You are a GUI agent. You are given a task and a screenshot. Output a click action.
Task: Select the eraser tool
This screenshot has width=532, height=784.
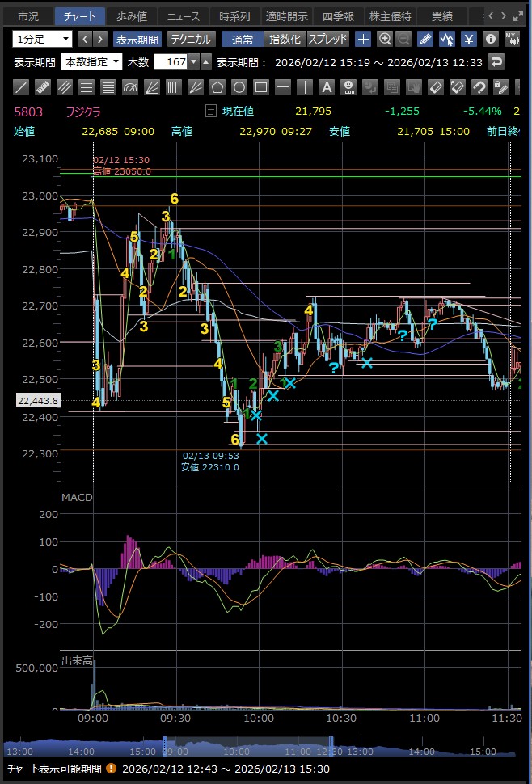pos(435,87)
